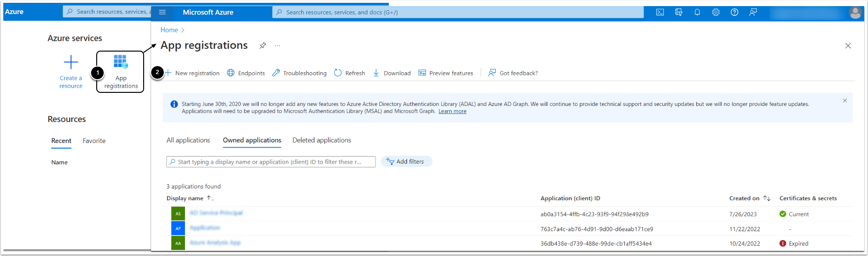Click the Add filters button

[406, 162]
